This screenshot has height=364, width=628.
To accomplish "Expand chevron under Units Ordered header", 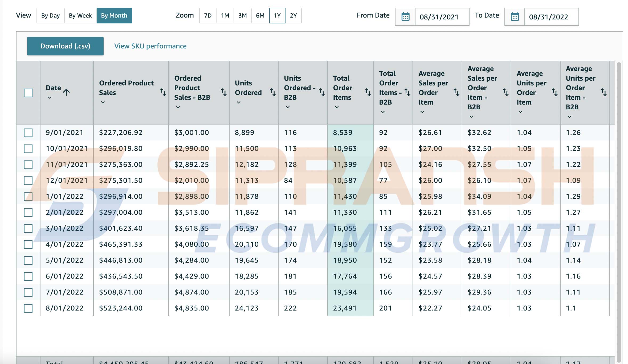I will tap(239, 102).
